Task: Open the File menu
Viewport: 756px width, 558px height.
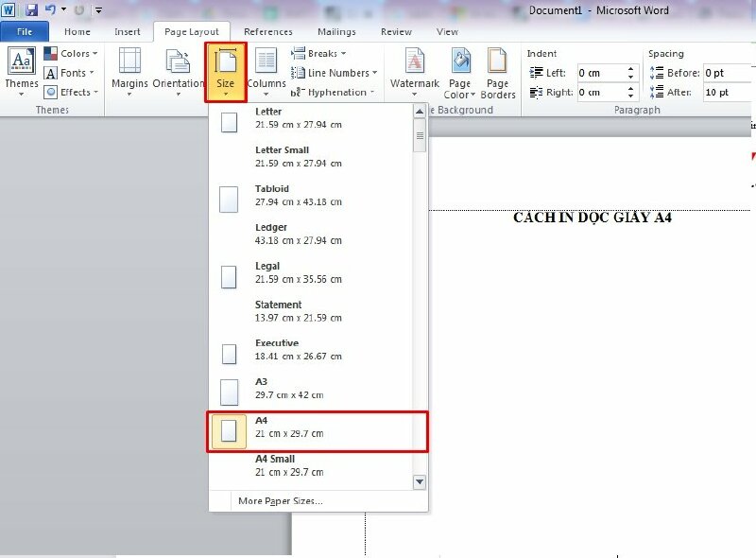Action: pos(24,31)
